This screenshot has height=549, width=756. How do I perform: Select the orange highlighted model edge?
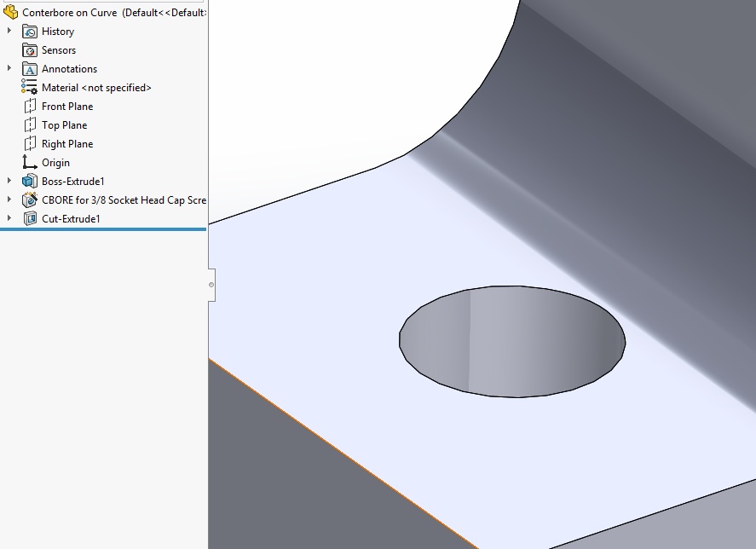point(343,454)
